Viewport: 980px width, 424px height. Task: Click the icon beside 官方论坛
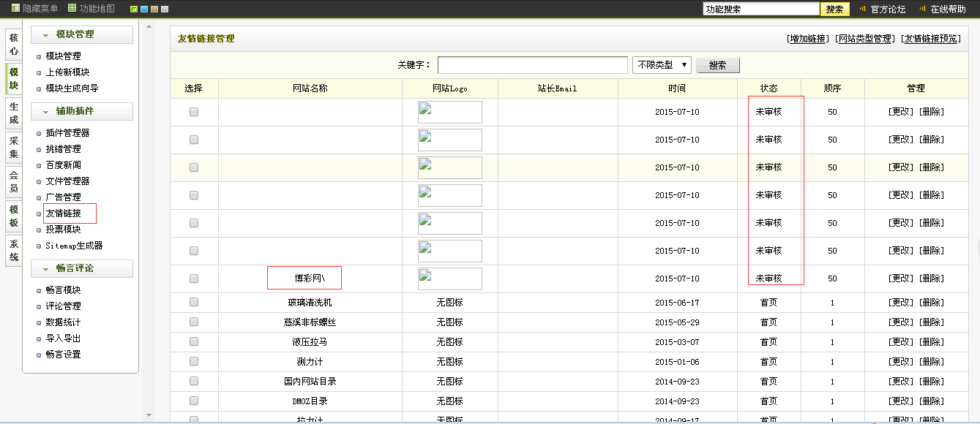pyautogui.click(x=862, y=10)
